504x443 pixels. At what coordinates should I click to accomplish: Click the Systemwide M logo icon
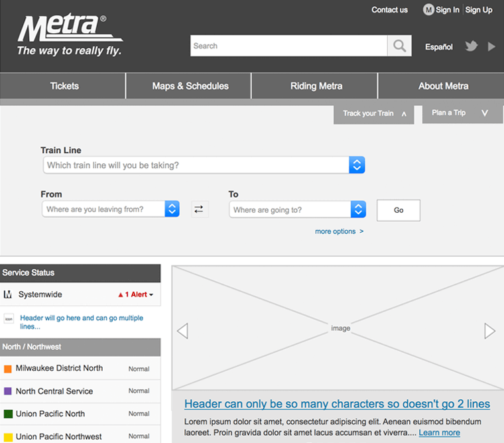tap(8, 294)
